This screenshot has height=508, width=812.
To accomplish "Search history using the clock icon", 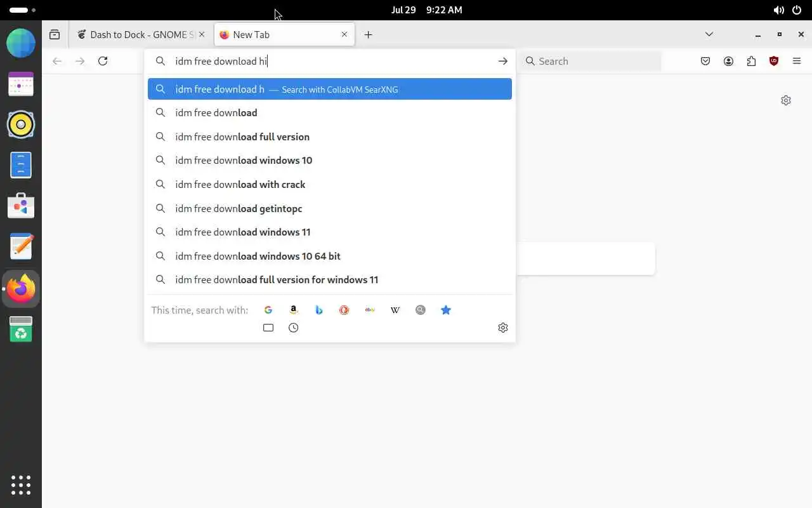I will (x=294, y=328).
